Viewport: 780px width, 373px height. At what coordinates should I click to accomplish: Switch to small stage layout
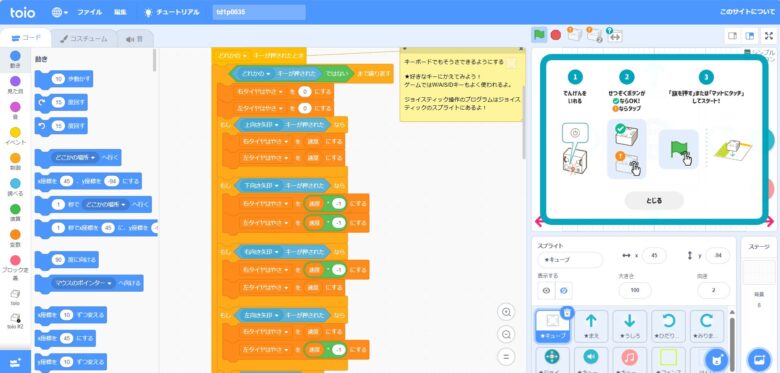[x=732, y=36]
